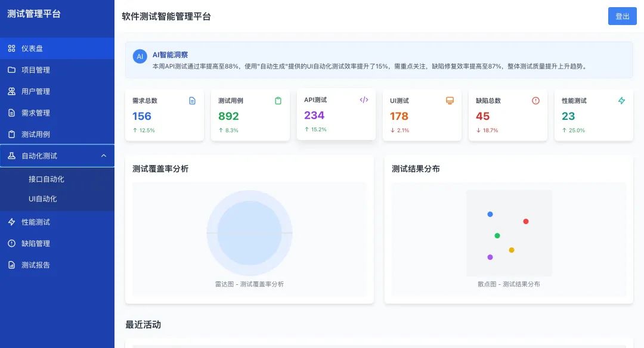The width and height of the screenshot is (644, 348).
Task: Go to 用户管理 page
Action: coord(57,91)
